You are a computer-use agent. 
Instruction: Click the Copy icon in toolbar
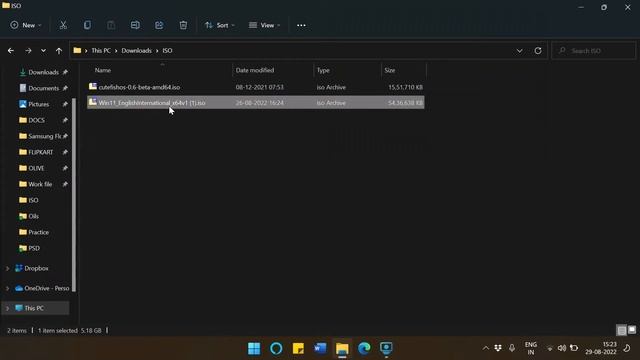[x=87, y=25]
